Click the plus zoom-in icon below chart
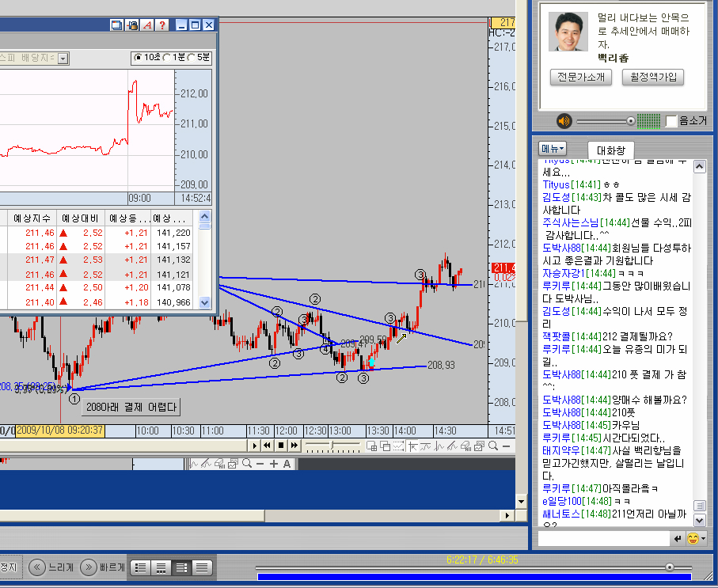The height and width of the screenshot is (588, 718). [274, 464]
